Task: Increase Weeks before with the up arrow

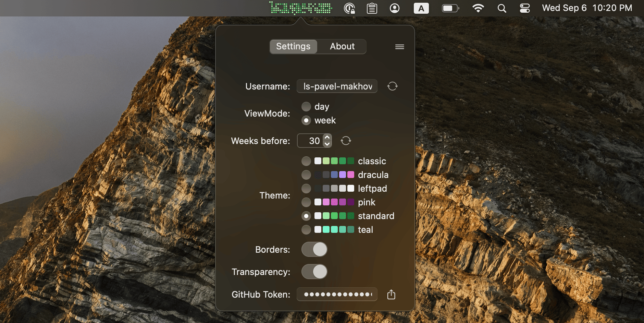Action: (327, 137)
